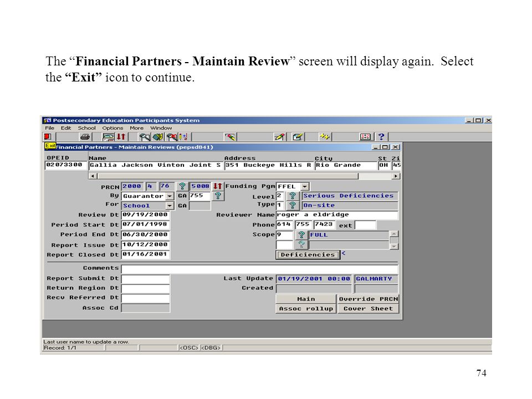
Task: Click the Assoc rollup button
Action: tap(306, 309)
